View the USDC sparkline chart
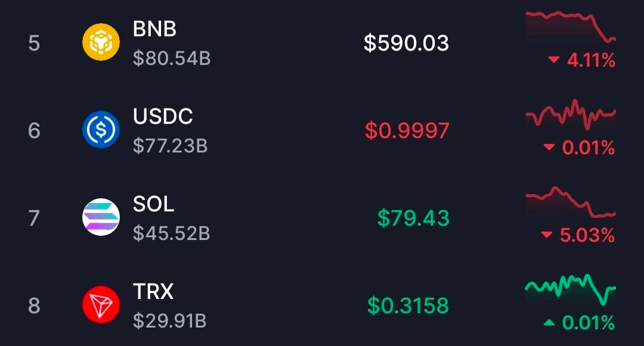 [x=570, y=114]
